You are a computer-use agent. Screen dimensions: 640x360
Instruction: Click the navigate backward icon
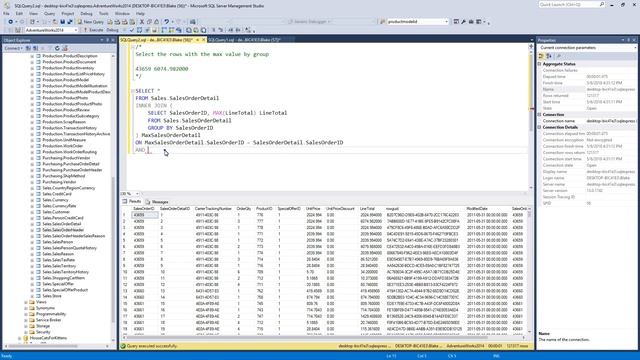(x=11, y=22)
